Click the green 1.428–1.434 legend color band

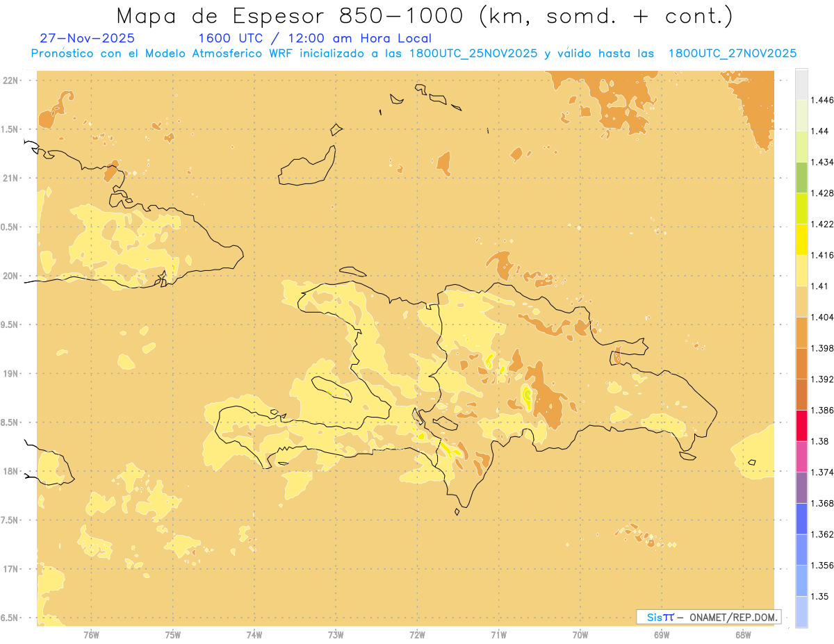801,177
